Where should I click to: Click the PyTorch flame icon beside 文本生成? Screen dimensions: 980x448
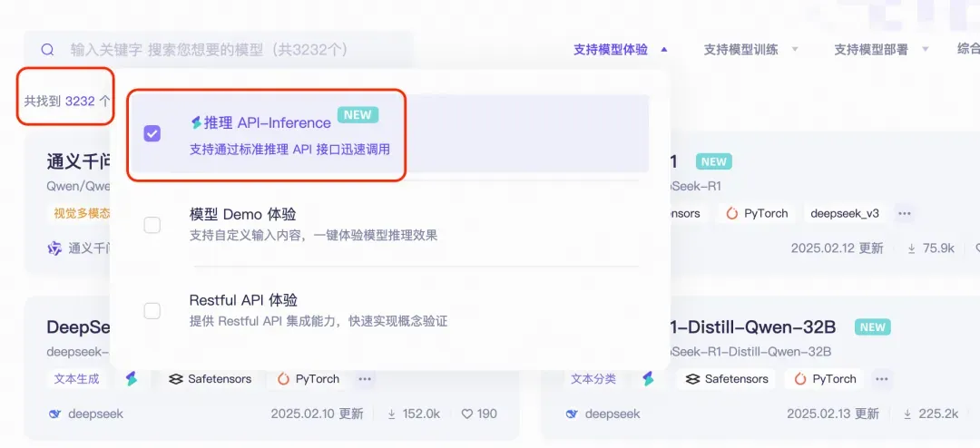coord(283,379)
